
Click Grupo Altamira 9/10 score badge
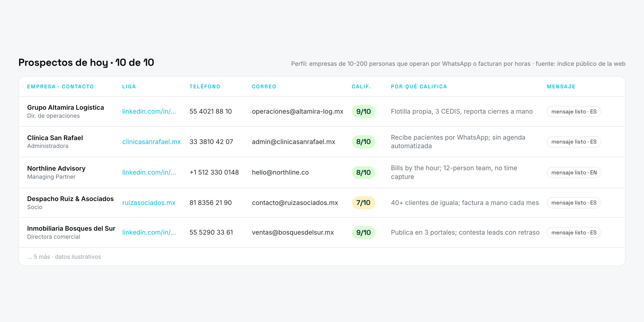pos(363,112)
